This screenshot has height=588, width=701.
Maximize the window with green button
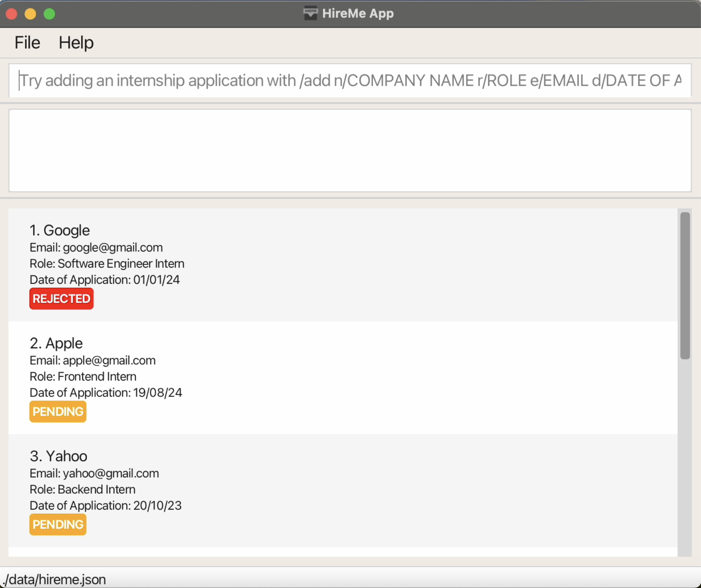(x=49, y=14)
